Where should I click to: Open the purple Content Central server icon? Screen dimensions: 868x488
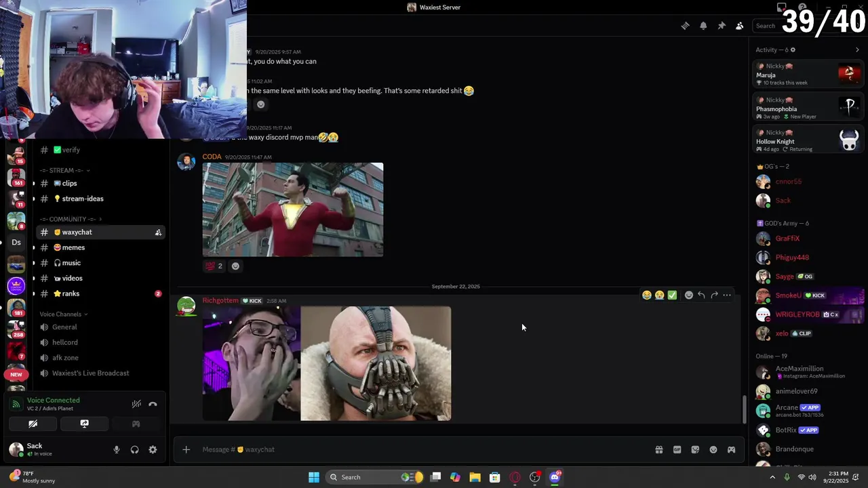tap(16, 285)
